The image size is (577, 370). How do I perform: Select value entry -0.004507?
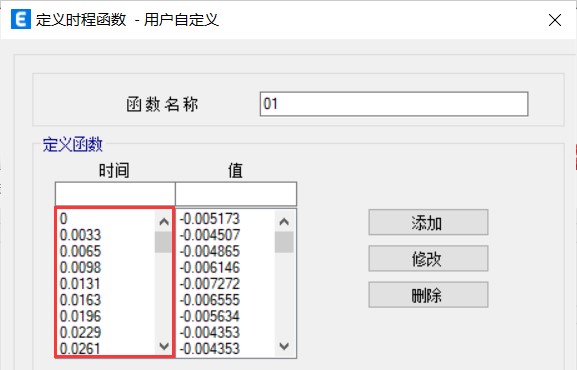pos(210,235)
